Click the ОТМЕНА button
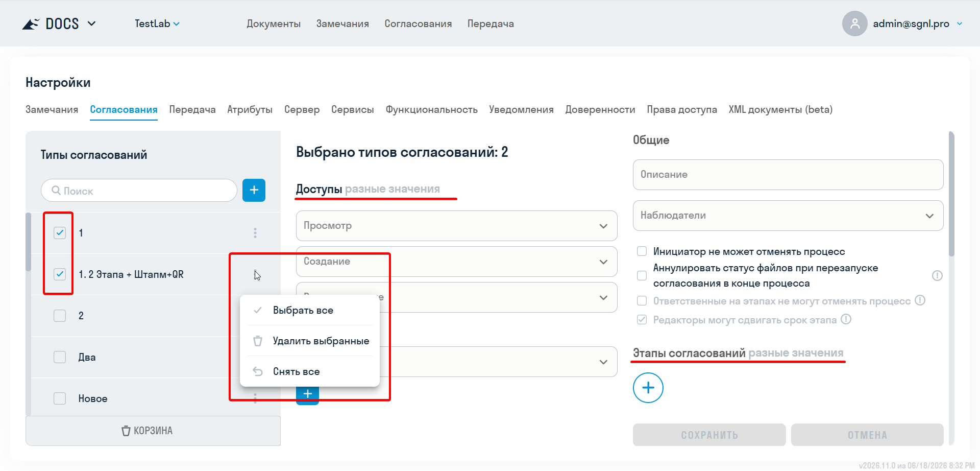This screenshot has height=471, width=980. pyautogui.click(x=867, y=435)
